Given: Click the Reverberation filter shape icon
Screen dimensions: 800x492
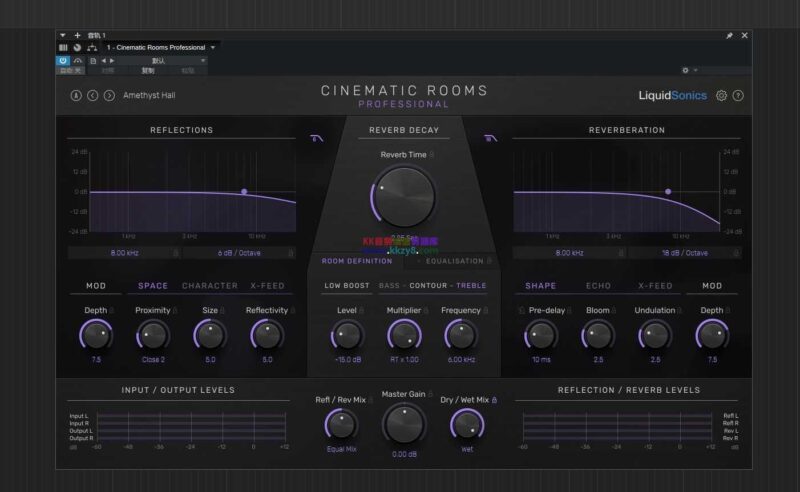Looking at the screenshot, I should pyautogui.click(x=490, y=138).
